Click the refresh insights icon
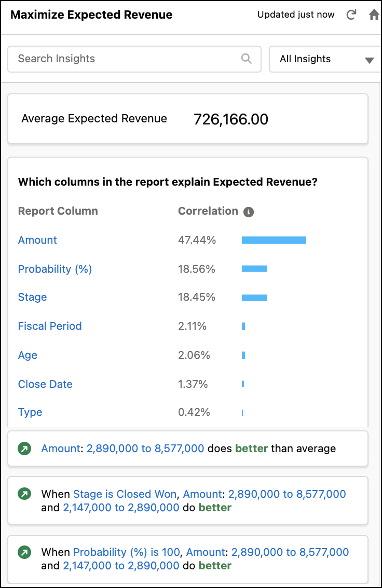The width and height of the screenshot is (382, 588). [351, 15]
